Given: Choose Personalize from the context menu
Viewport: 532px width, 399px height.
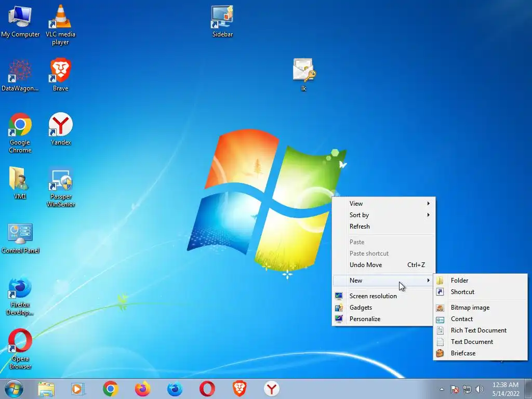Looking at the screenshot, I should [x=384, y=319].
